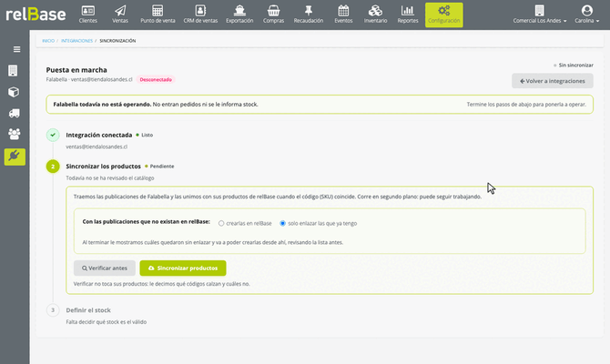Open CRM de ventas icon
The height and width of the screenshot is (364, 610).
pos(200,10)
